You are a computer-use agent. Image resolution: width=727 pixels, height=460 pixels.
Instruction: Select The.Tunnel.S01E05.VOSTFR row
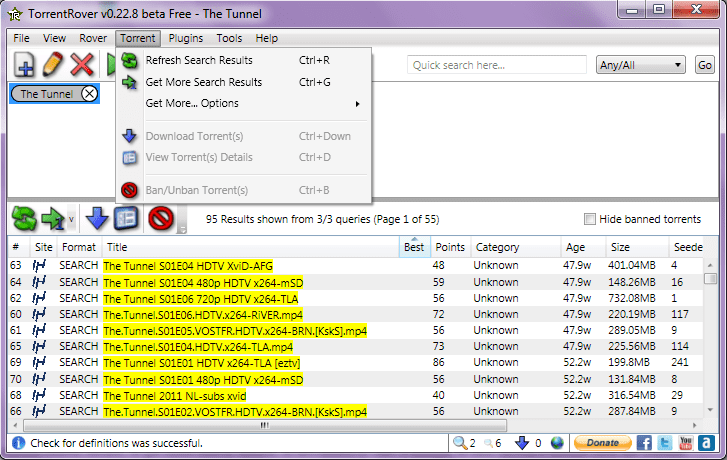coord(355,331)
